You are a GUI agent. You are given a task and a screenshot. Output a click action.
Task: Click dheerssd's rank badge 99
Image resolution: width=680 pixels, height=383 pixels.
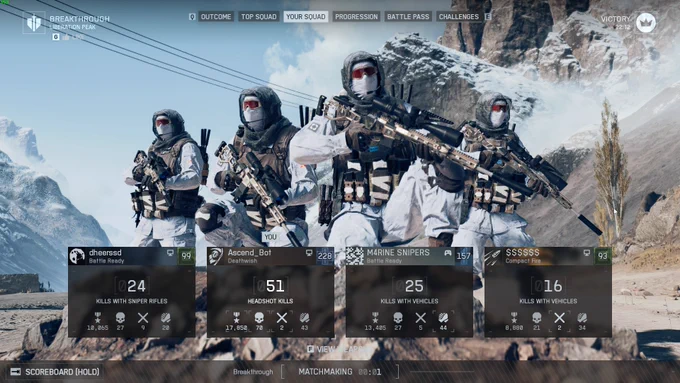(186, 256)
